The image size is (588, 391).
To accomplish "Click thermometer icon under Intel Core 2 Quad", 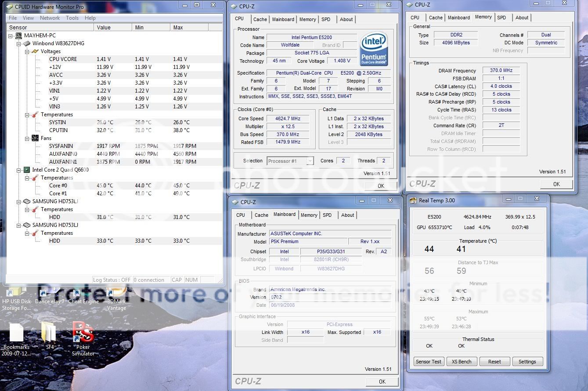I will (x=35, y=178).
